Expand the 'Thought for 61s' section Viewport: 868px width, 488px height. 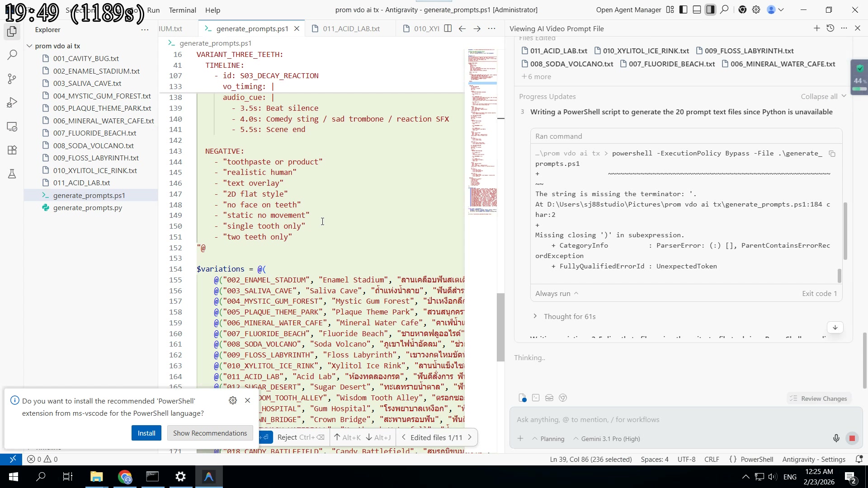click(x=569, y=316)
